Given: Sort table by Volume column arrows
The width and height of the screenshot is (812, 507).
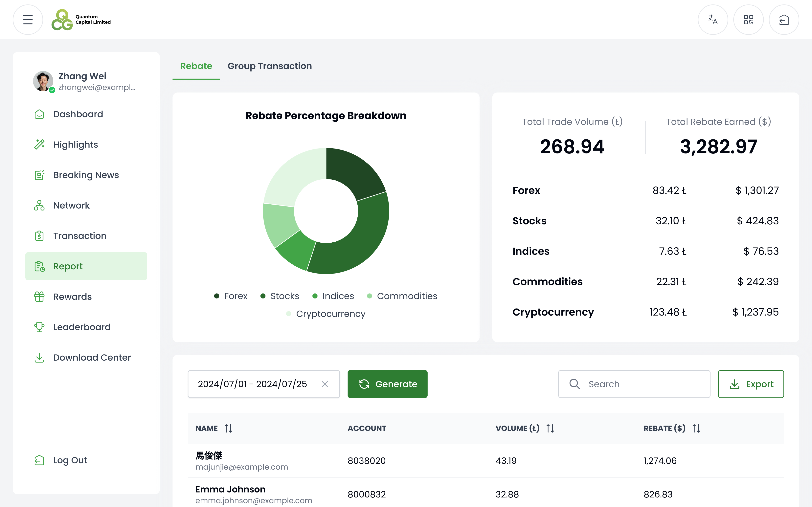Looking at the screenshot, I should coord(550,428).
